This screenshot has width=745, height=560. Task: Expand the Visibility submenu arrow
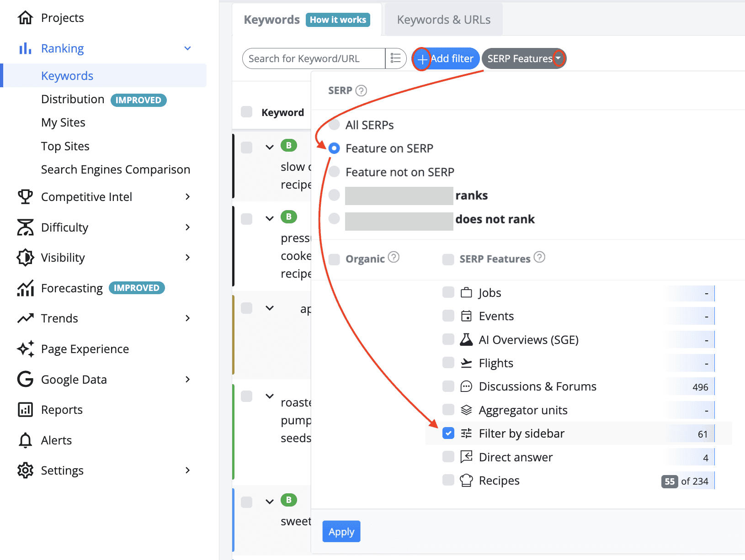pyautogui.click(x=187, y=258)
